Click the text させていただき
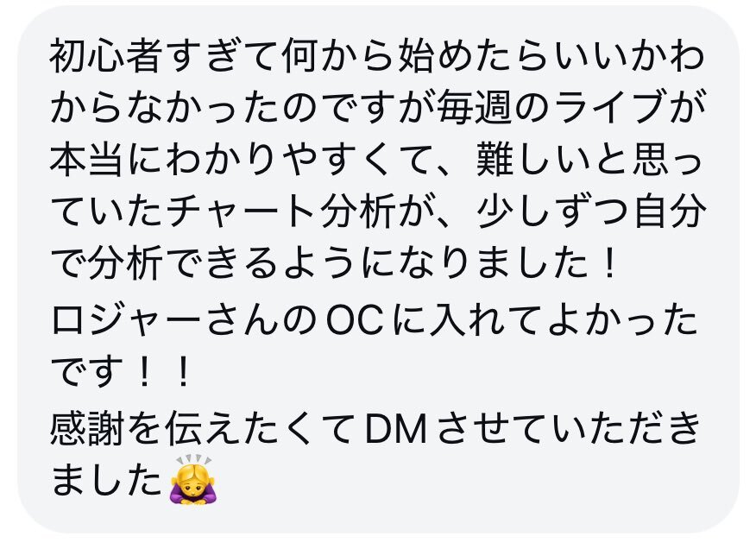This screenshot has width=756, height=549. (x=569, y=428)
